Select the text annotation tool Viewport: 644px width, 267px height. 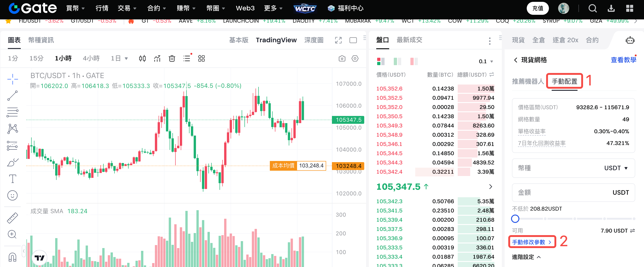[x=12, y=179]
